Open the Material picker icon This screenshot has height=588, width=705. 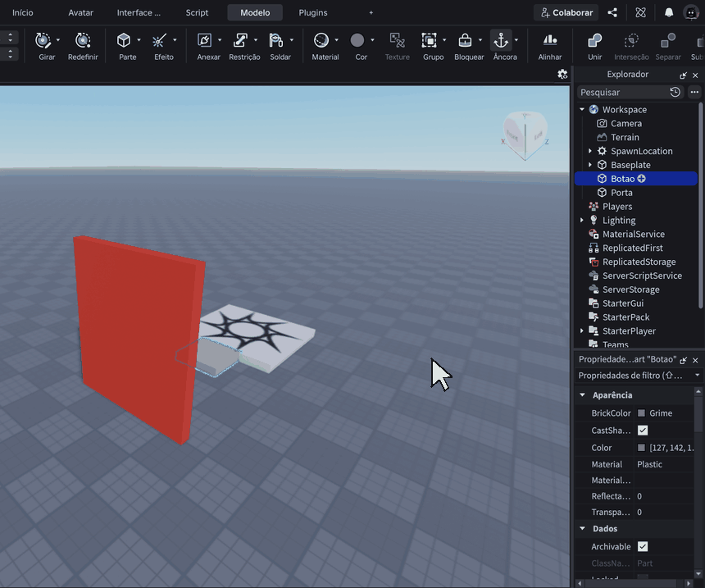pyautogui.click(x=321, y=40)
